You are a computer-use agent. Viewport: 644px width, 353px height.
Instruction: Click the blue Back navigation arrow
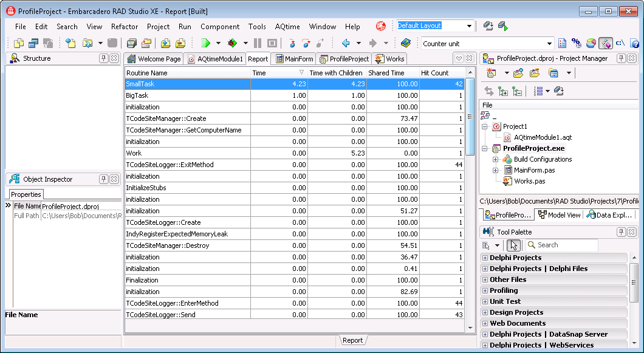346,43
